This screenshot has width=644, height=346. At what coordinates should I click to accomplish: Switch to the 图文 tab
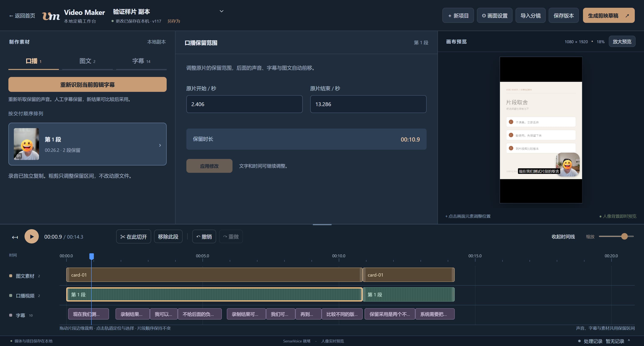click(87, 61)
